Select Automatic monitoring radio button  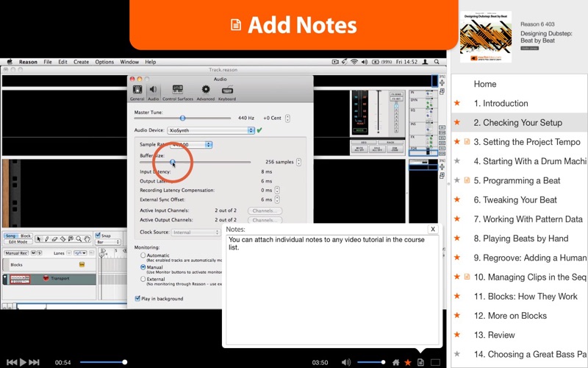143,255
